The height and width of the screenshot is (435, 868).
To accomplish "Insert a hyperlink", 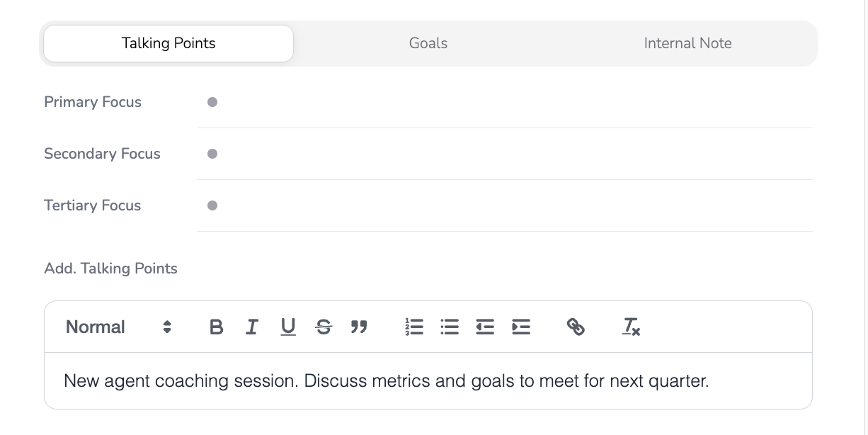I will [576, 327].
